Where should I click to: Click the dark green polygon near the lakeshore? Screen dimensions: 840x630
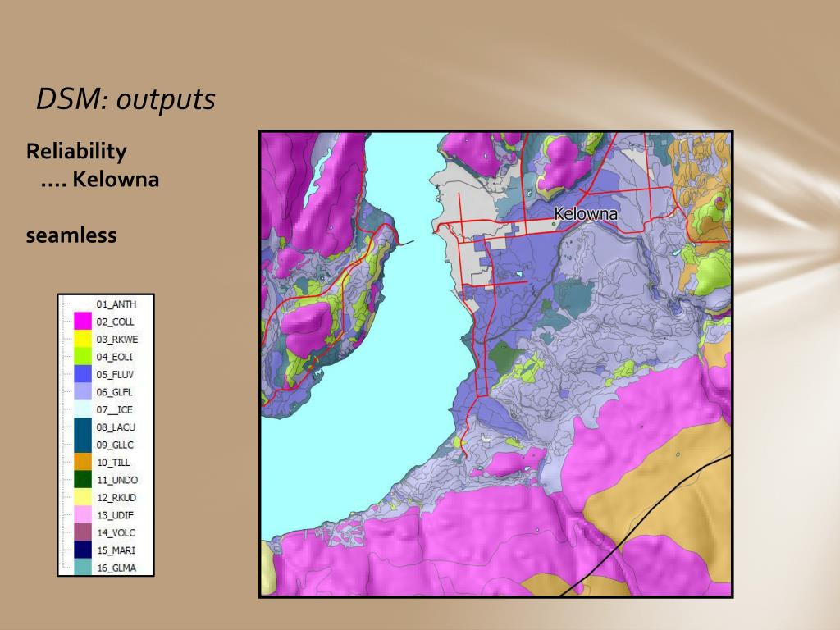tap(505, 358)
